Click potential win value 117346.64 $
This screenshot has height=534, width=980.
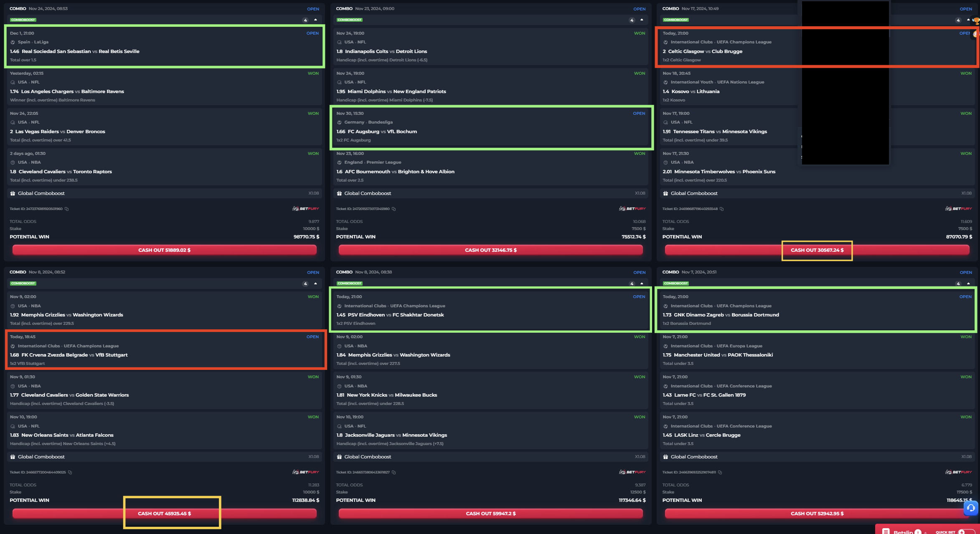632,500
